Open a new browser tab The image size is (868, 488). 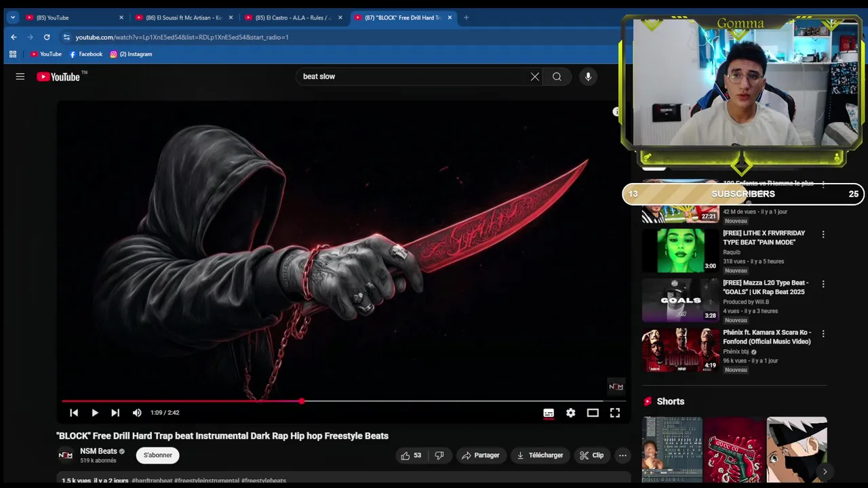click(466, 18)
